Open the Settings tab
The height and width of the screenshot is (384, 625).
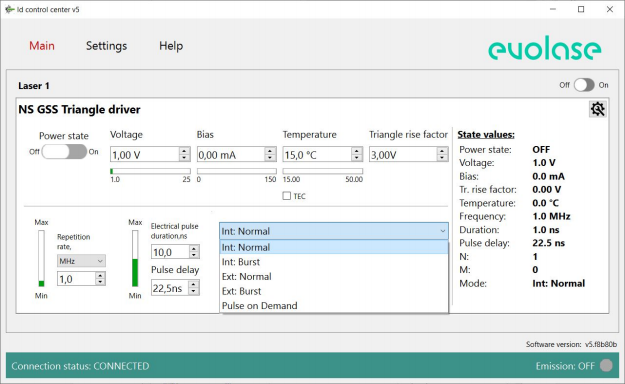click(106, 46)
